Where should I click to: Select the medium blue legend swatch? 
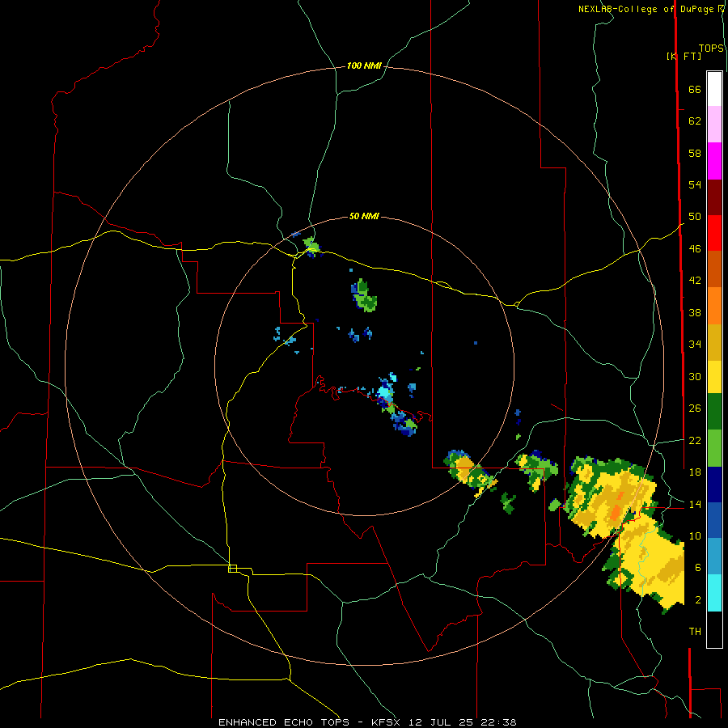(x=714, y=521)
